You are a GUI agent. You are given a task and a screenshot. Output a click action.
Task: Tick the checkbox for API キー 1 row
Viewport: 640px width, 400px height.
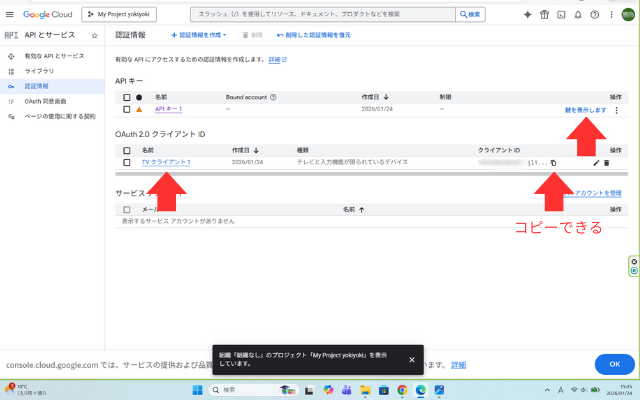pyautogui.click(x=126, y=109)
